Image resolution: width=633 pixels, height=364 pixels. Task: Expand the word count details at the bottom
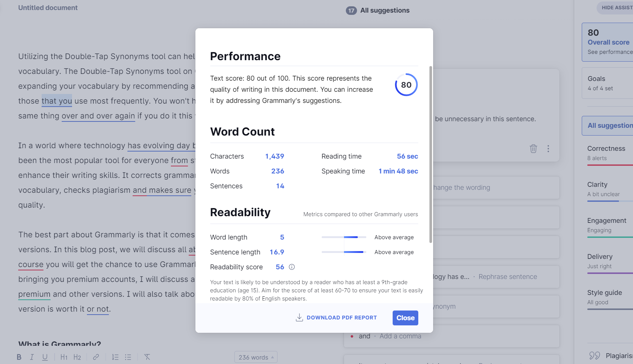pos(256,357)
